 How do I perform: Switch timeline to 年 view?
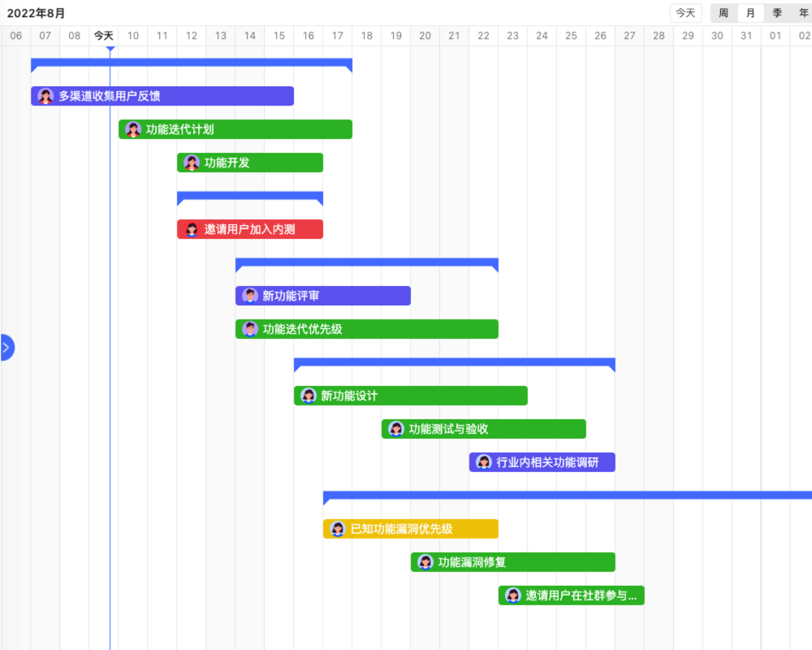803,13
